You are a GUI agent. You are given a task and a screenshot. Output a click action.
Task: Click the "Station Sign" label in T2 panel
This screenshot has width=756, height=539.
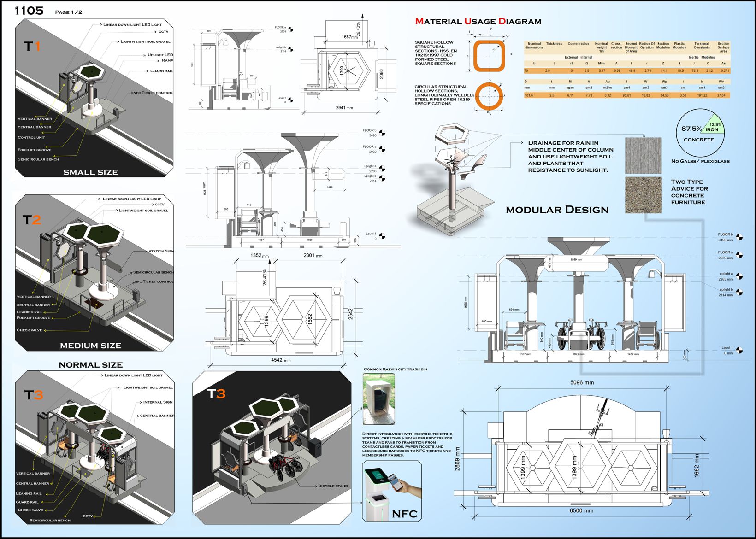(161, 251)
